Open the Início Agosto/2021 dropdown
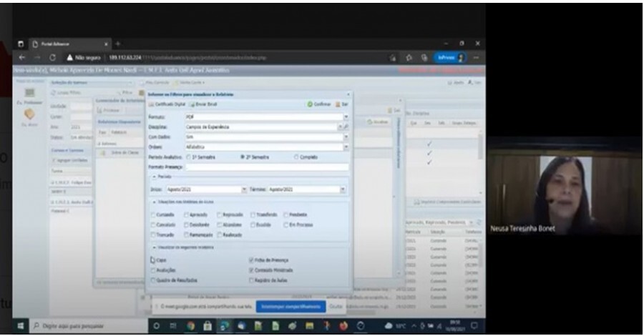 (x=244, y=189)
